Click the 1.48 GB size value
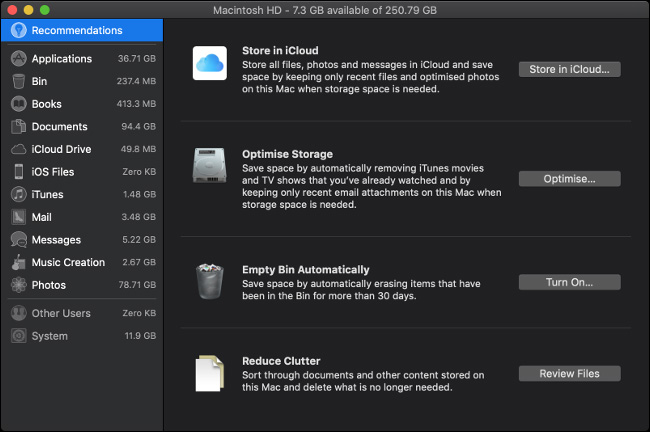Image resolution: width=650 pixels, height=432 pixels. 140,194
